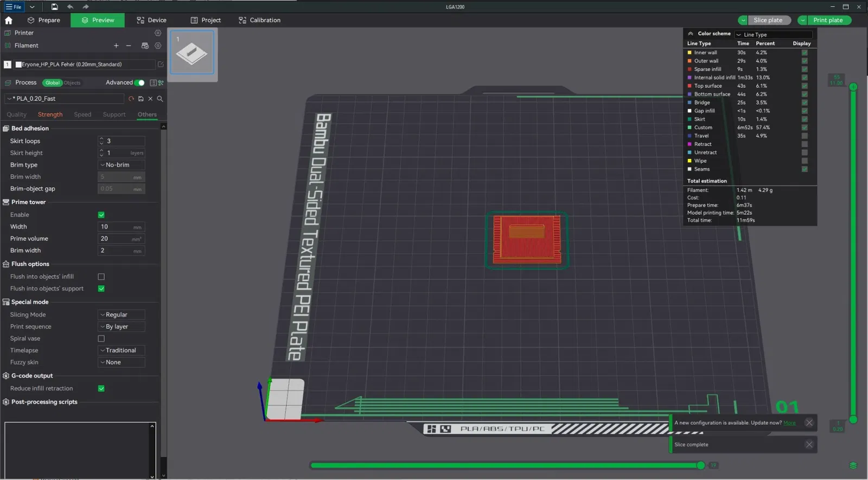
Task: Toggle the Advanced settings switch
Action: [x=140, y=82]
